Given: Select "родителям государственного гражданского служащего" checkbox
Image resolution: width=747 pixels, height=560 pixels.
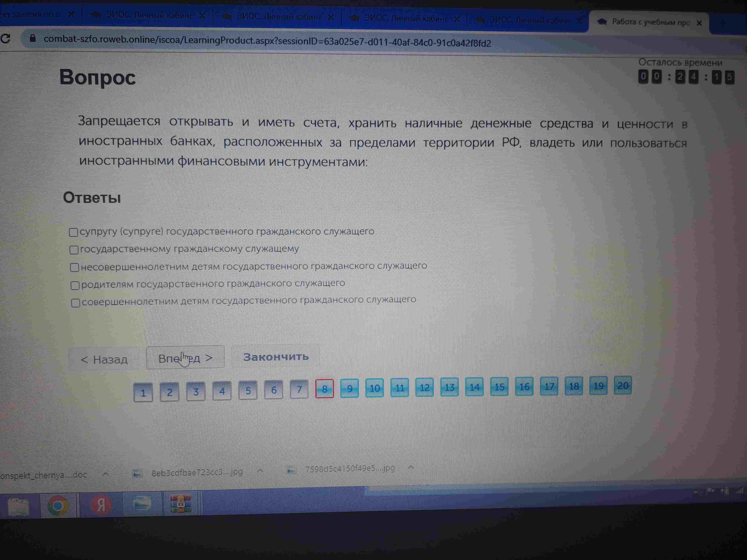Looking at the screenshot, I should tap(75, 286).
